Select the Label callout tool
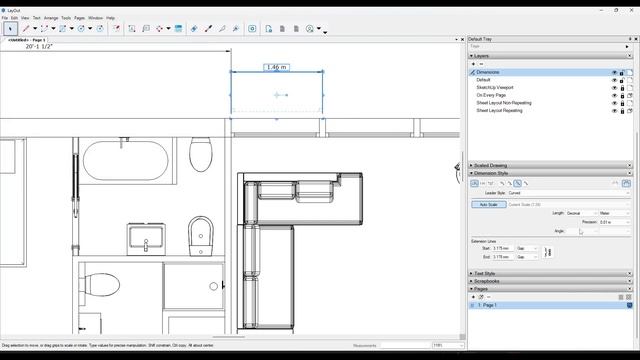 point(146,29)
